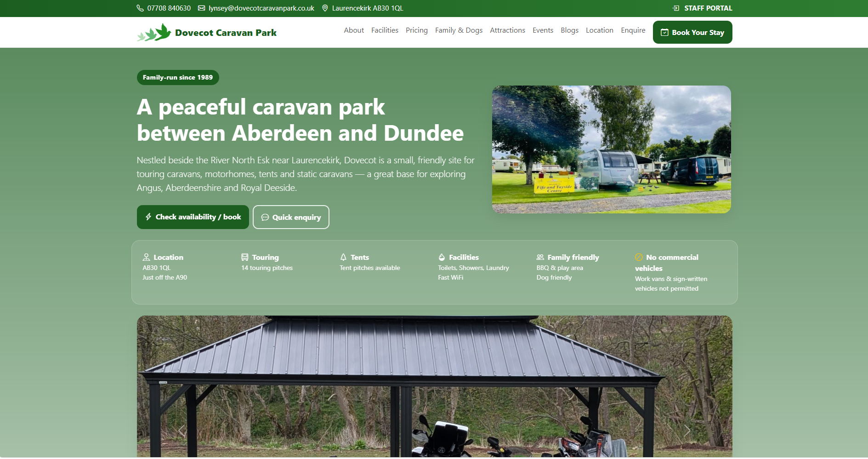This screenshot has height=459, width=868.
Task: Click 'BBQ & play area' text
Action: pyautogui.click(x=560, y=268)
